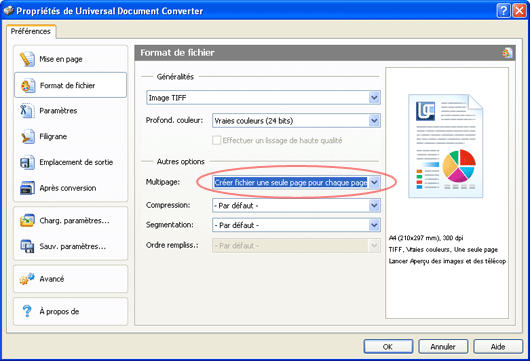The image size is (530, 361).
Task: Click the Sauv. paramètres save icon
Action: tap(27, 246)
